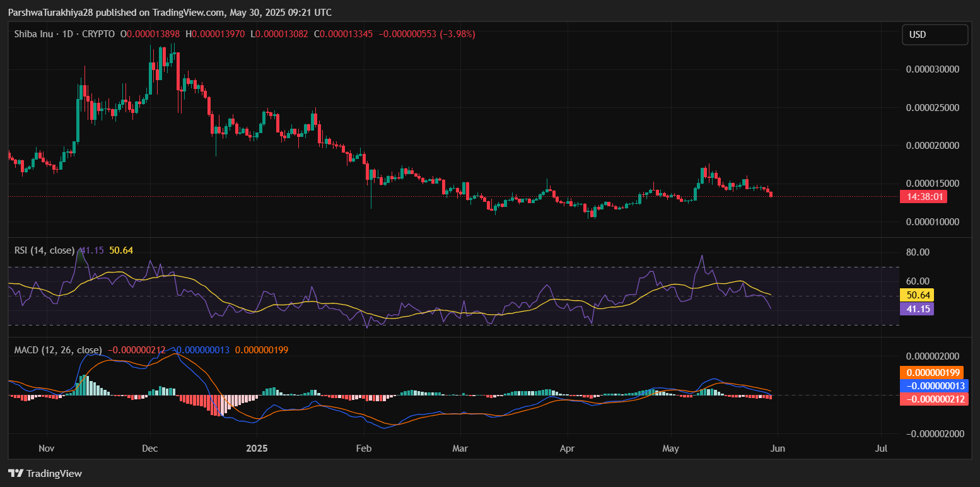Click the orange 0.000000199 signal tag
This screenshot has width=980, height=487.
[933, 373]
